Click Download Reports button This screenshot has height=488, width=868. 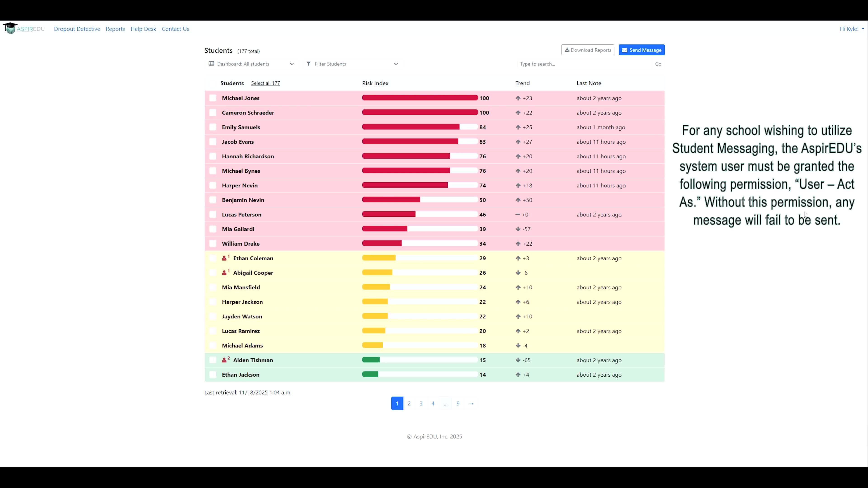(x=588, y=50)
